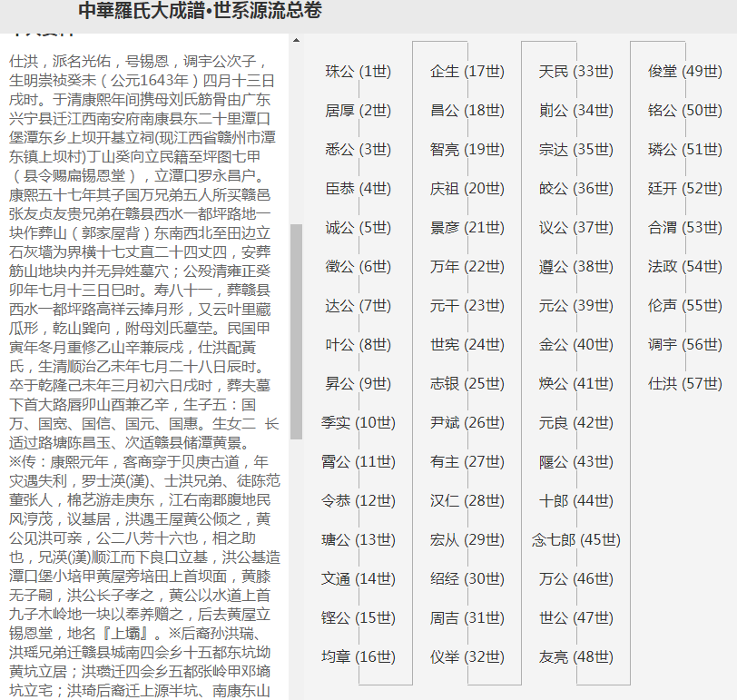The width and height of the screenshot is (737, 700).
Task: Select 隱公 (43世)
Action: click(x=576, y=461)
